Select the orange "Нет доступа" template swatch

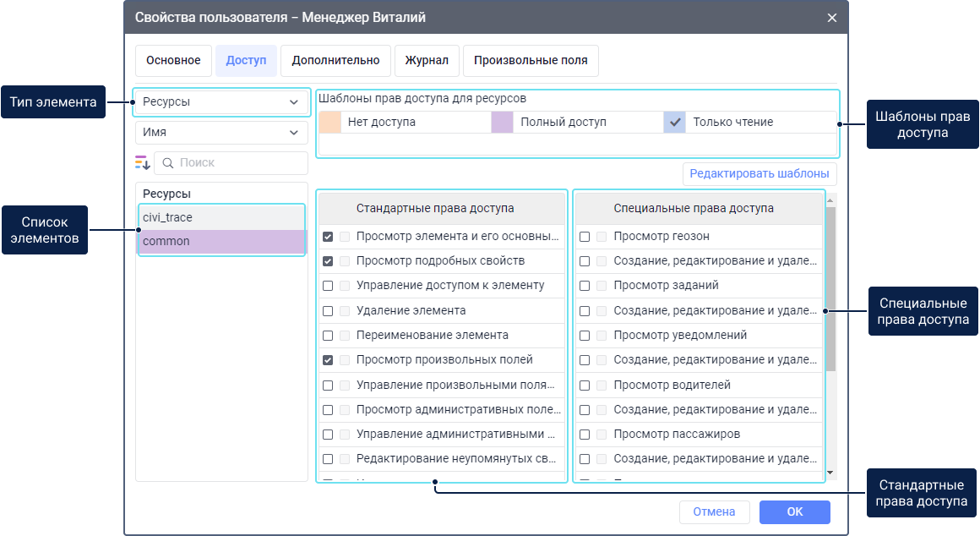[x=330, y=122]
